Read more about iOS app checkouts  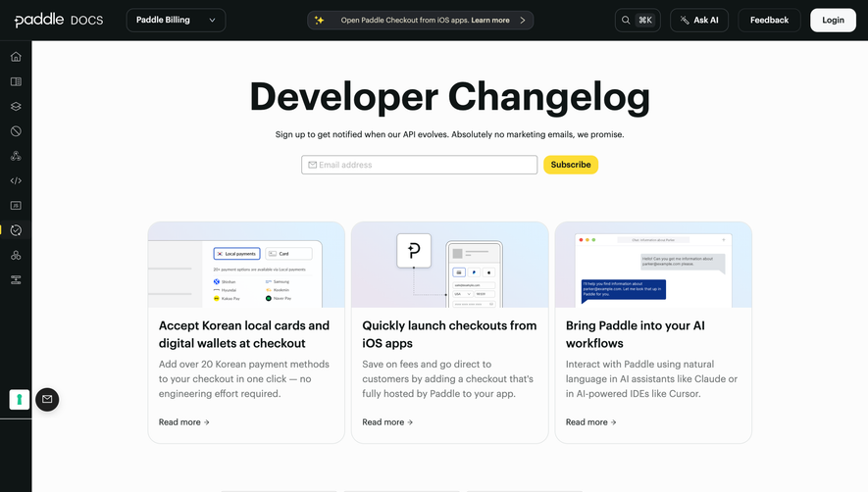(387, 421)
